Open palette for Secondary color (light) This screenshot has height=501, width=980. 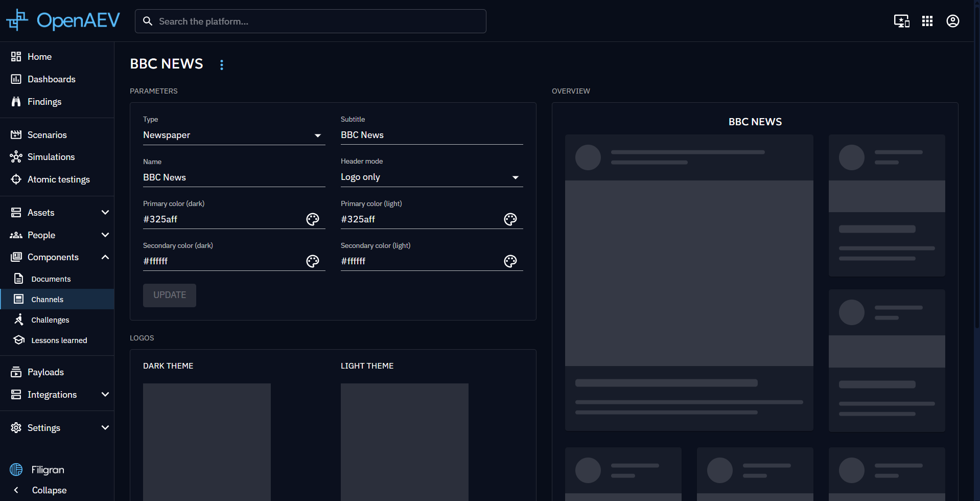[x=510, y=261]
